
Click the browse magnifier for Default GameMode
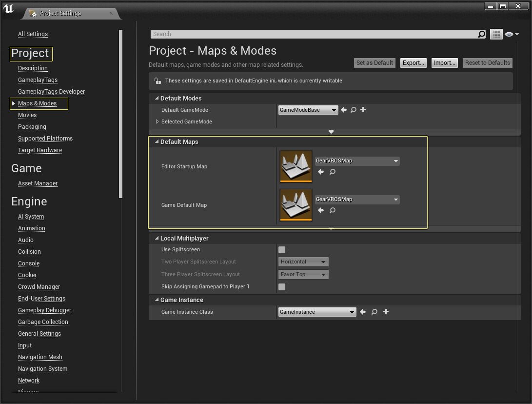pyautogui.click(x=353, y=110)
